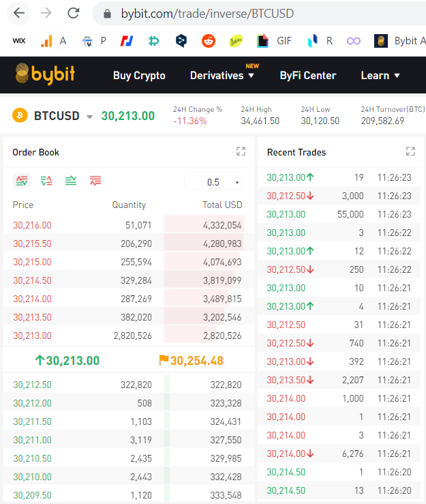
Task: Click the browser forward arrow
Action: tap(46, 13)
